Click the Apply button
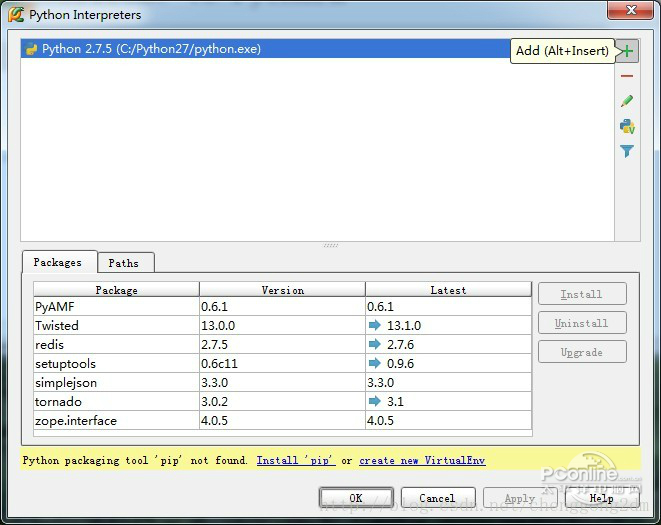 (x=520, y=498)
